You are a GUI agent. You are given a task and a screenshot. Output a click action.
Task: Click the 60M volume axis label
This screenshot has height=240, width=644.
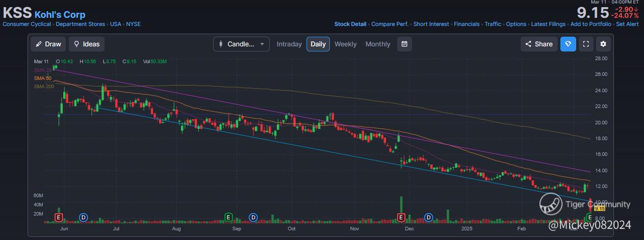[38, 196]
